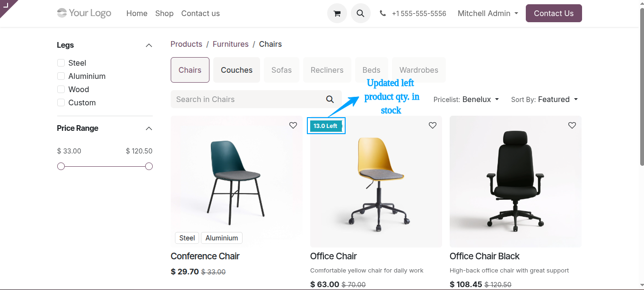
Task: Add Conference Chair to wishlist heart
Action: tap(293, 125)
